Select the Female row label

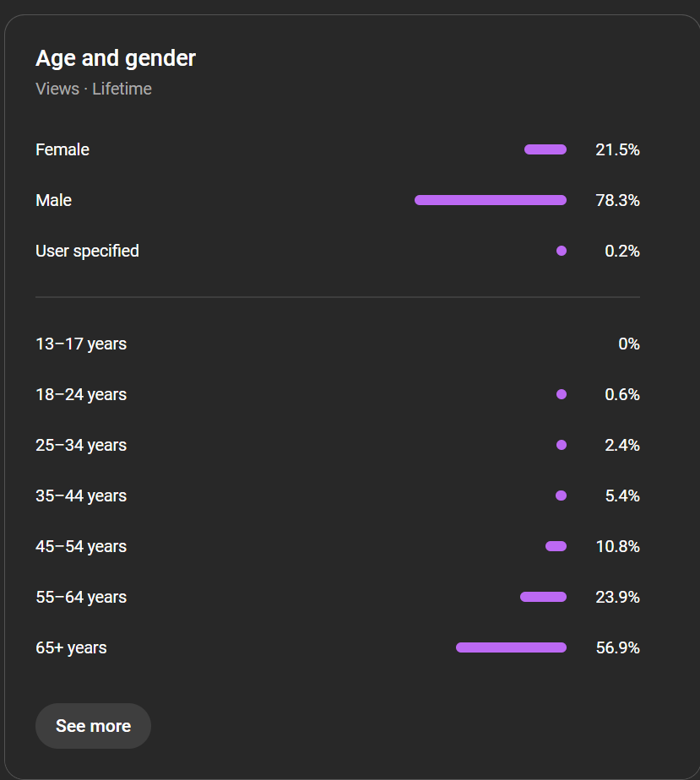[62, 149]
